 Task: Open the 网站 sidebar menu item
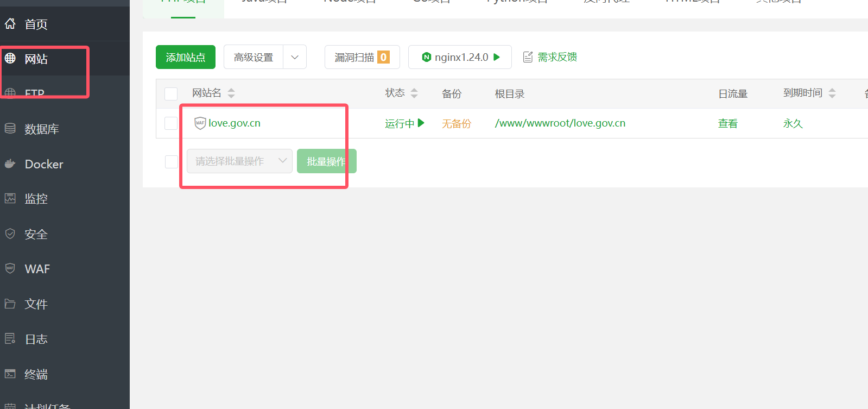(36, 59)
